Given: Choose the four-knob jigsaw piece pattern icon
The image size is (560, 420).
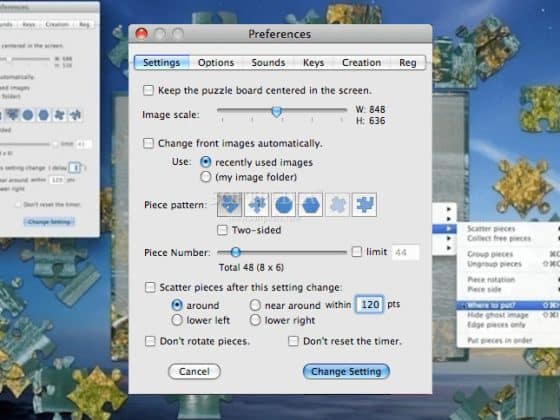Looking at the screenshot, I should click(x=257, y=205).
